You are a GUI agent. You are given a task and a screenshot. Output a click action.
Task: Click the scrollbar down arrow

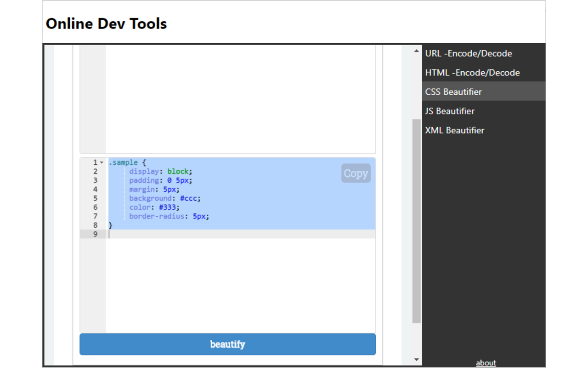(x=417, y=360)
